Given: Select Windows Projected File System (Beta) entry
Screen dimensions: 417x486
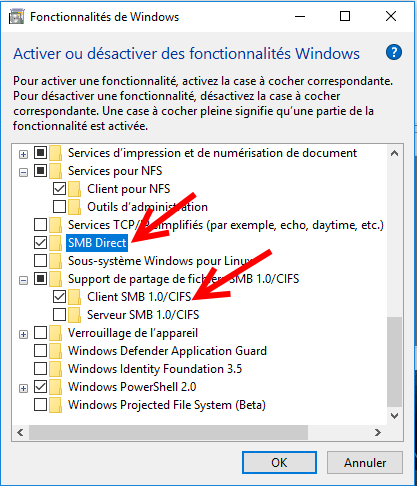Looking at the screenshot, I should click(167, 405).
